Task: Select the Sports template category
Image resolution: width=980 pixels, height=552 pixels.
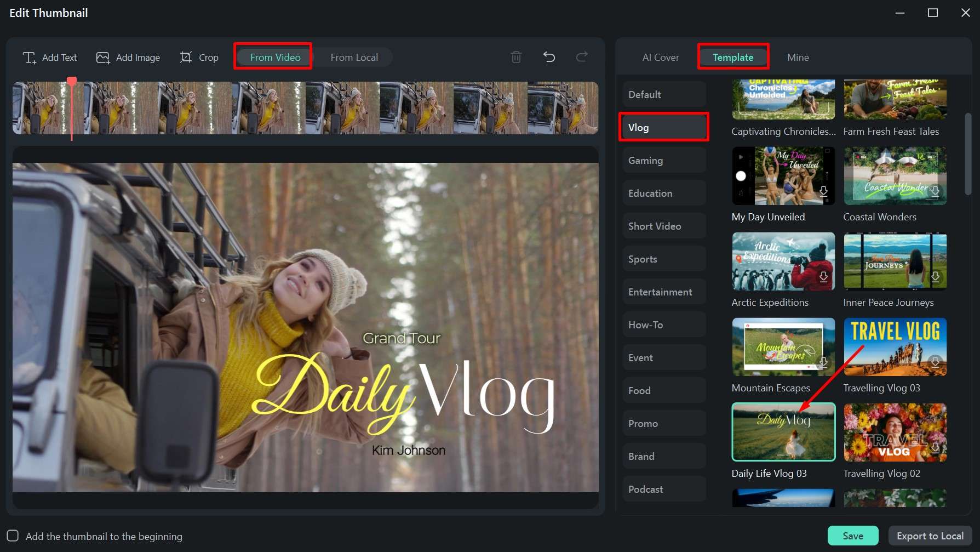Action: click(x=664, y=259)
